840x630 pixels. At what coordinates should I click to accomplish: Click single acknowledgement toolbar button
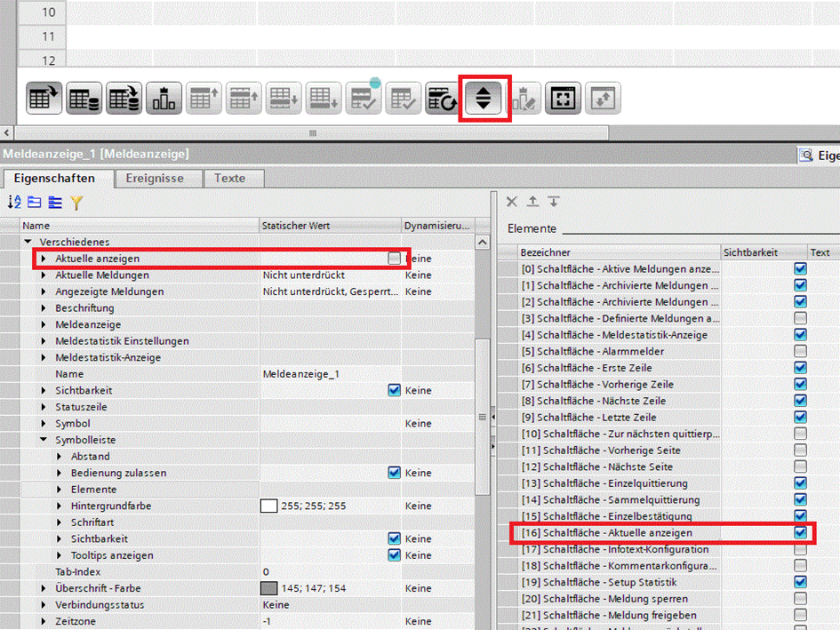pyautogui.click(x=364, y=98)
